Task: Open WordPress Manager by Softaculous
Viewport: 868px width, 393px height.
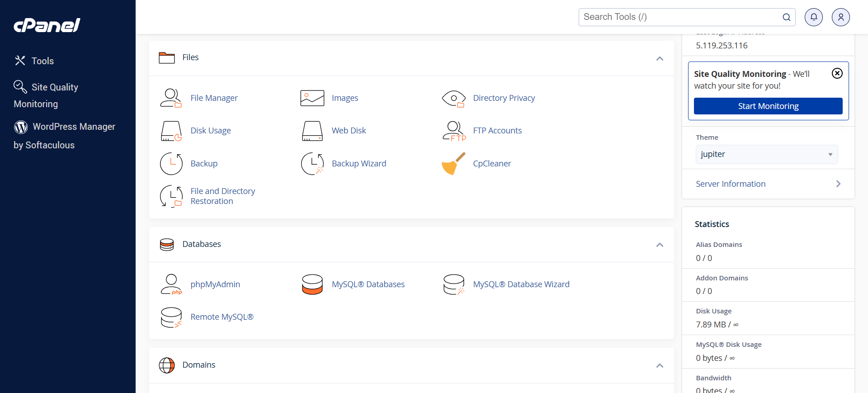Action: [x=65, y=135]
